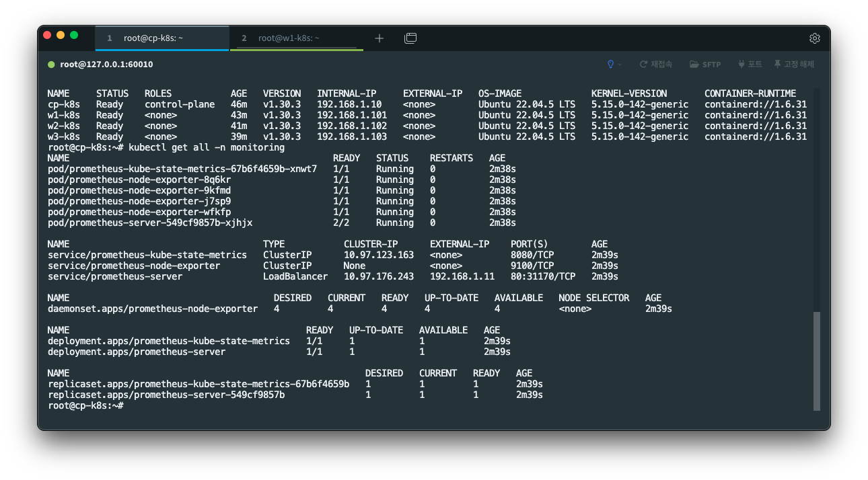Click the 고정 해제 unpin button
Screen dimensions: 868x480
pos(794,65)
